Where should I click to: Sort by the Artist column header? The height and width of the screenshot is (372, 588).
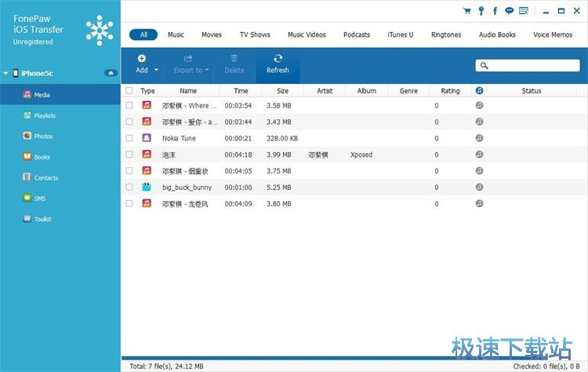click(325, 90)
